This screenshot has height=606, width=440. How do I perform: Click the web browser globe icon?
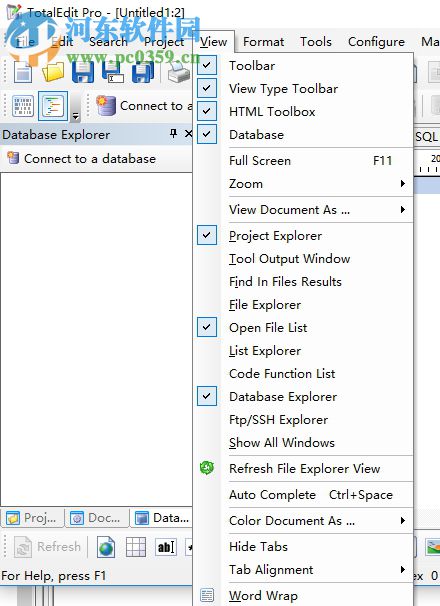106,547
